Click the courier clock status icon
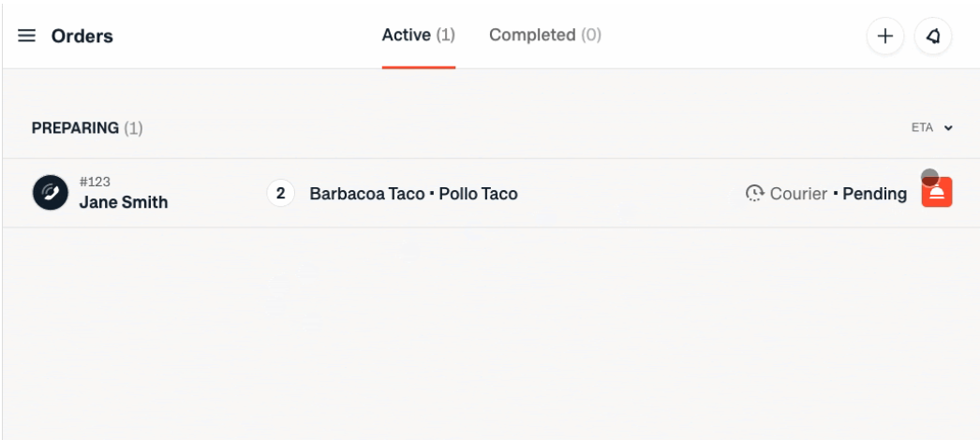The width and height of the screenshot is (980, 440). [x=754, y=194]
